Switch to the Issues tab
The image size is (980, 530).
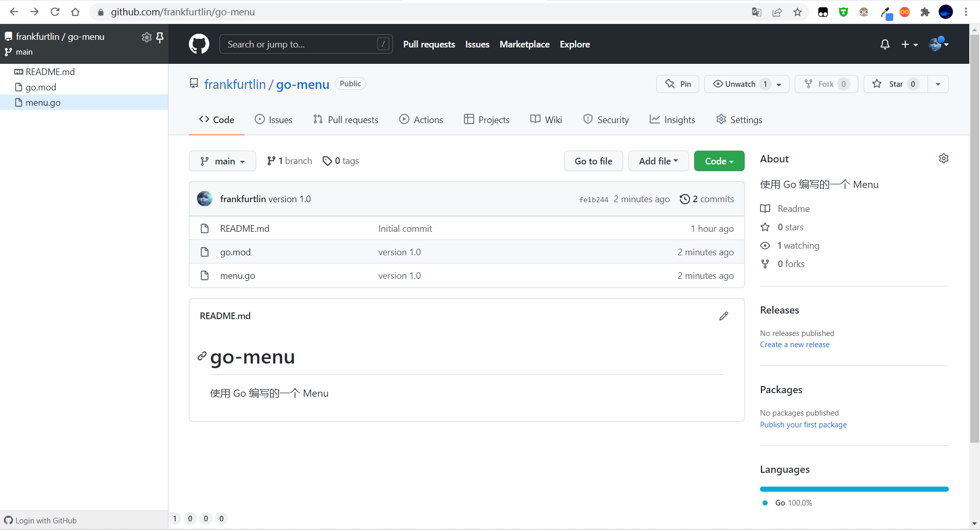coord(274,119)
